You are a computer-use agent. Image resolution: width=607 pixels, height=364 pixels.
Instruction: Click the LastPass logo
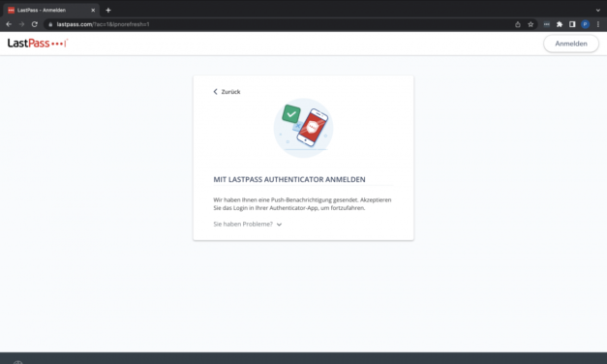38,43
